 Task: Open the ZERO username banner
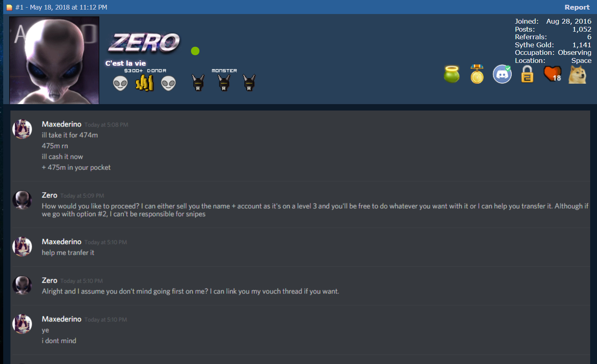tap(144, 43)
